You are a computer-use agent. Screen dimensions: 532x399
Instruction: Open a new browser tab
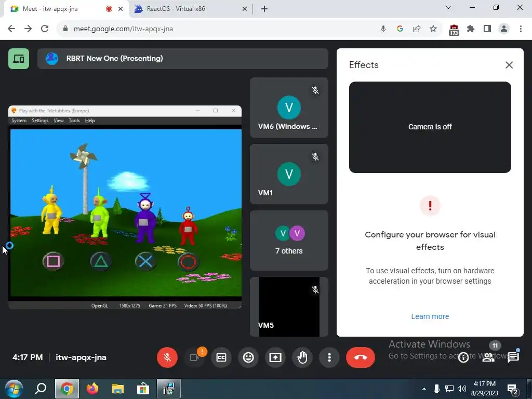[264, 9]
